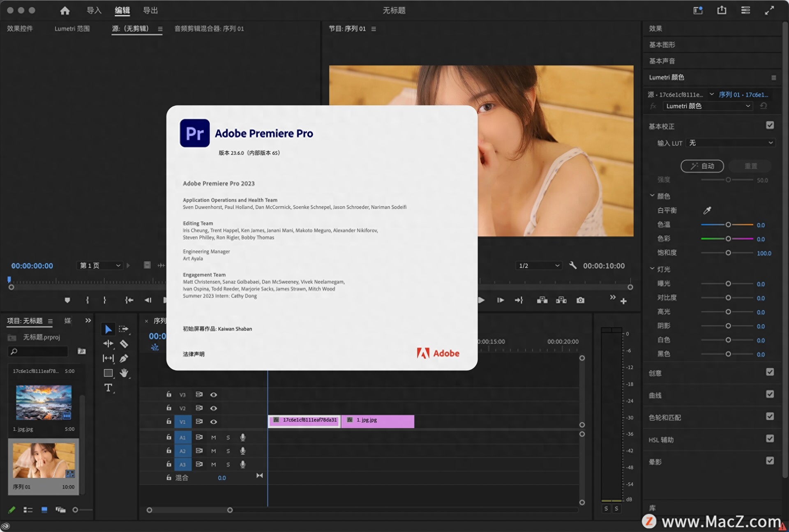The image size is (789, 532).
Task: Click the 饱和度 slider handle
Action: point(728,253)
